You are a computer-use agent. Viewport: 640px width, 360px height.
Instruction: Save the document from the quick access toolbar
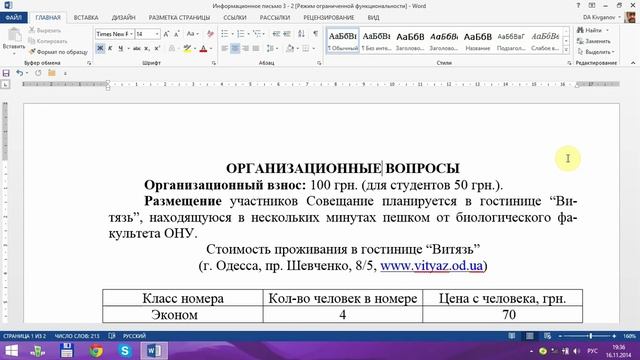point(6,73)
